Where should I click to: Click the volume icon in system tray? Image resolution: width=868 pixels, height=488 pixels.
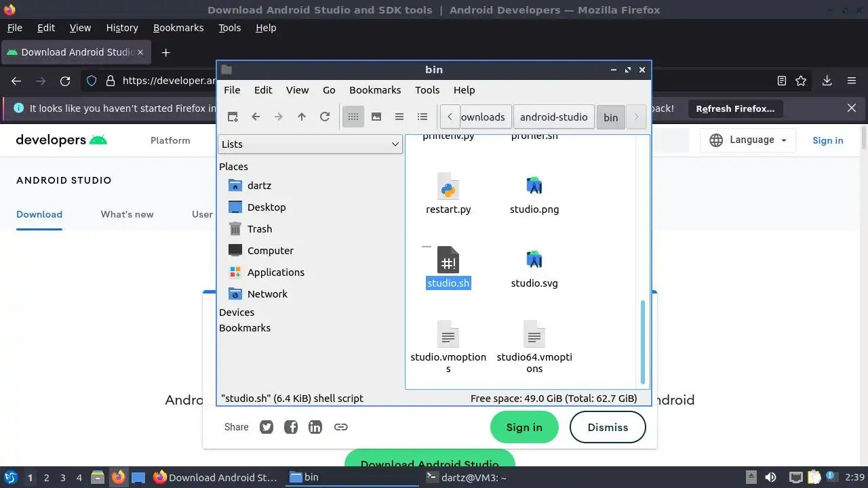(x=770, y=477)
